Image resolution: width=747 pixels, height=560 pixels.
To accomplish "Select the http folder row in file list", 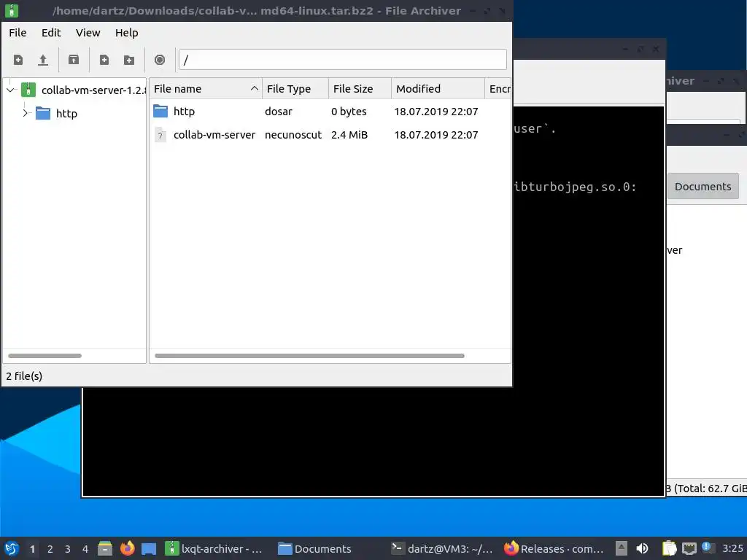I will (x=330, y=112).
